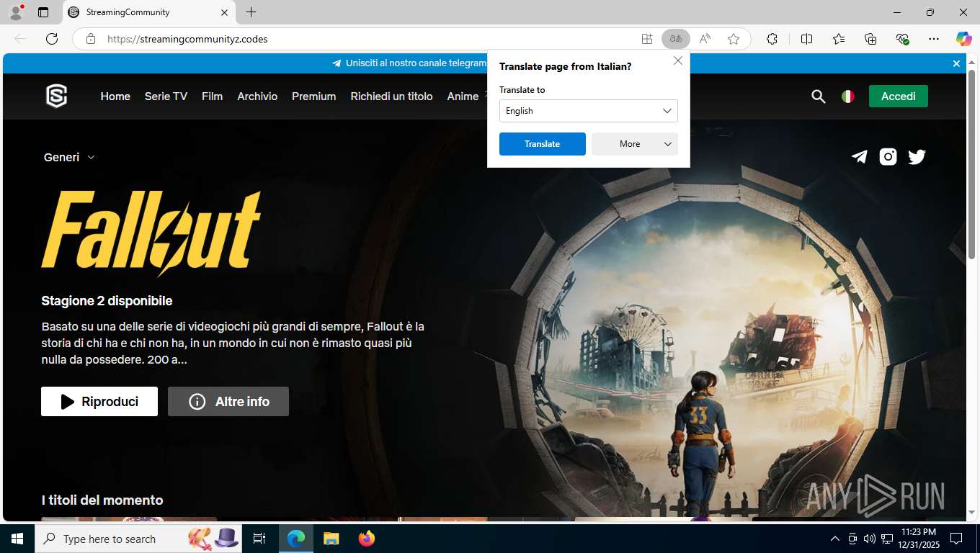Viewport: 980px width, 553px height.
Task: Open the split screen icon
Action: pos(806,39)
